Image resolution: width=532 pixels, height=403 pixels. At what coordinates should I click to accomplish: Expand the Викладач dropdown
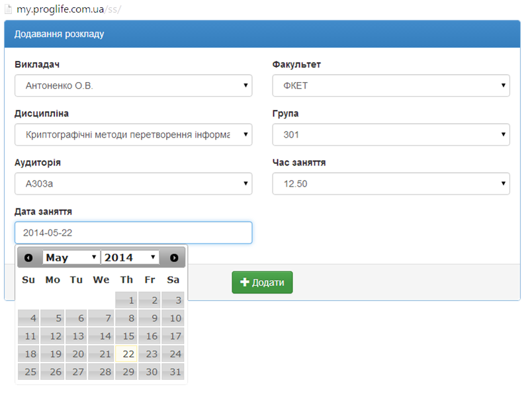coord(133,85)
